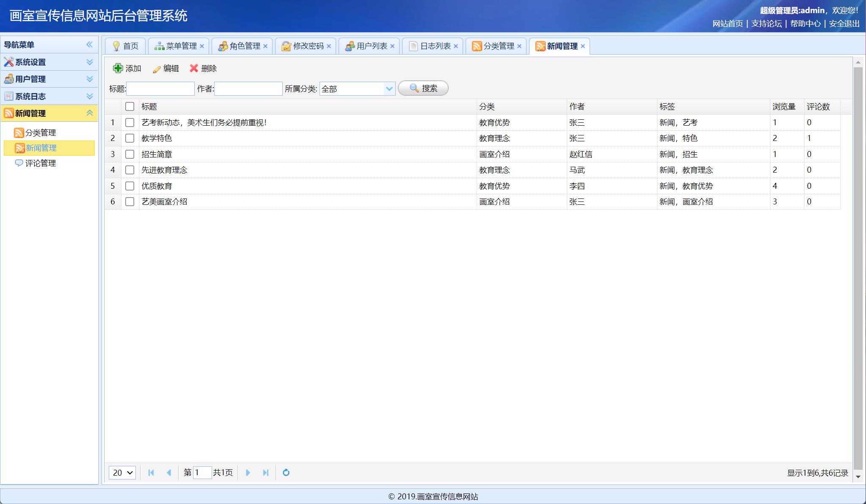Click the red Delete (删除) X icon
Image resolution: width=866 pixels, height=504 pixels.
click(194, 68)
